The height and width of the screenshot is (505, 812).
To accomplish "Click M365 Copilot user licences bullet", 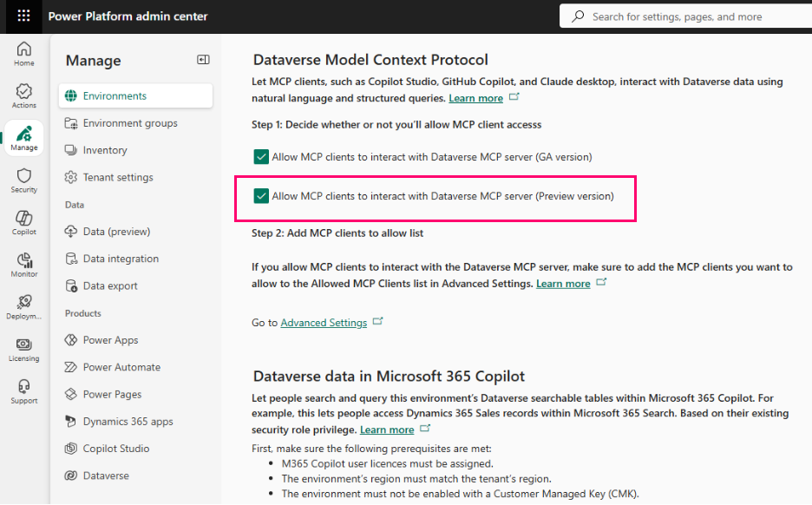I will (388, 463).
